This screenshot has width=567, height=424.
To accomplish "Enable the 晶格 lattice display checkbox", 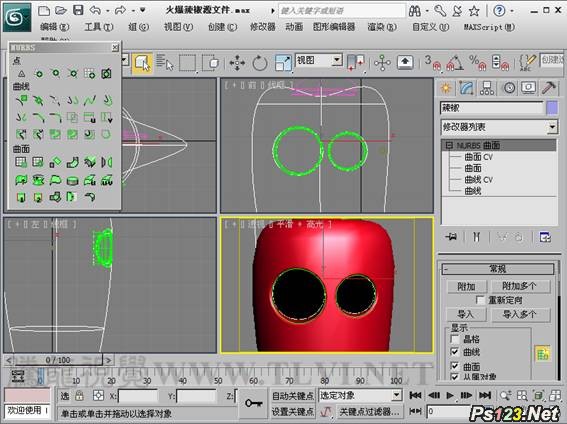I will point(455,339).
